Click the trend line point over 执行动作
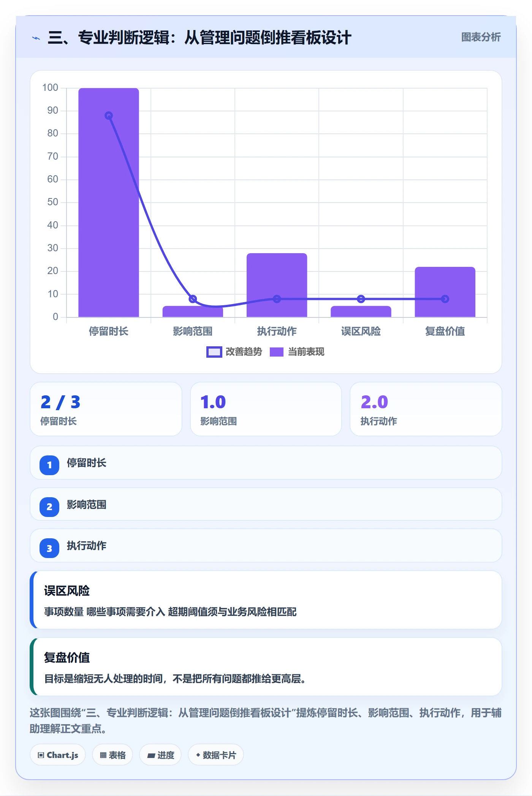This screenshot has height=796, width=532. point(277,299)
